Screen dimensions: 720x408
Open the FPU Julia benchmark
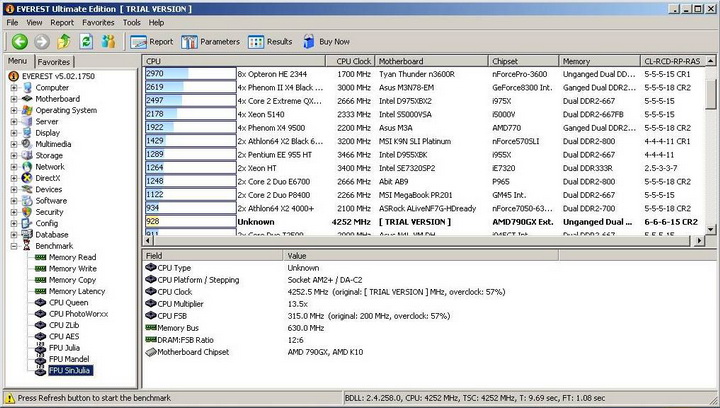coord(64,348)
